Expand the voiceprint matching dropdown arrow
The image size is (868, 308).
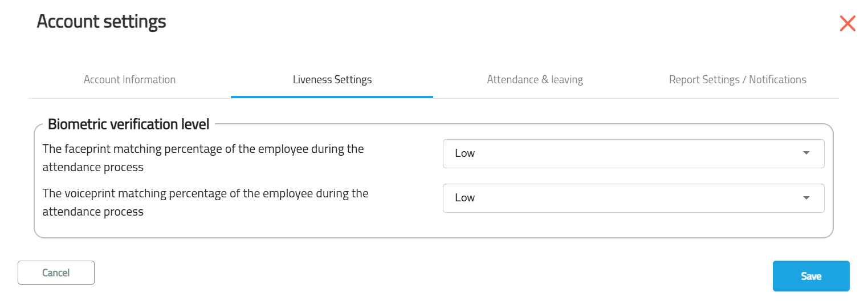click(806, 198)
